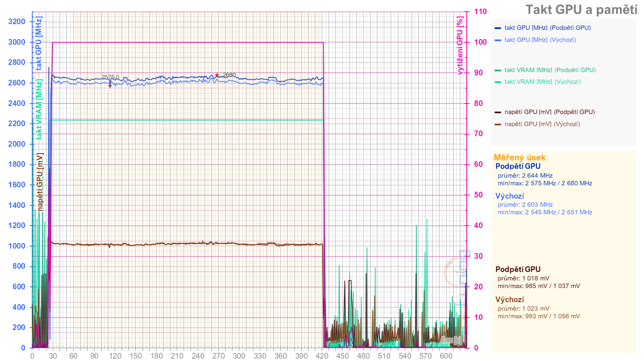The image size is (644, 361).
Task: Click the 'takt VRAM [MHz]' vertical axis label
Action: [39, 109]
